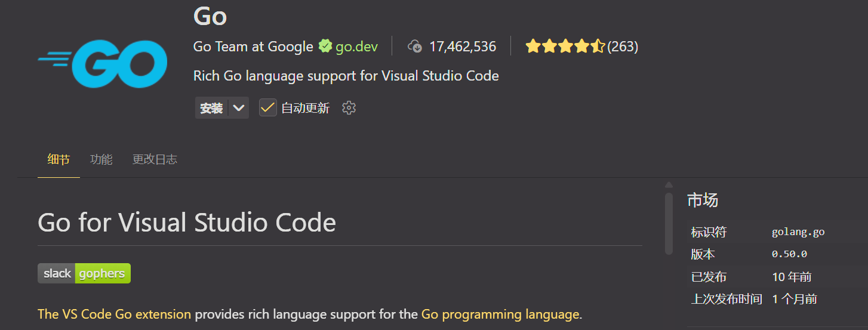
Task: Open the extension settings gear
Action: click(x=349, y=108)
